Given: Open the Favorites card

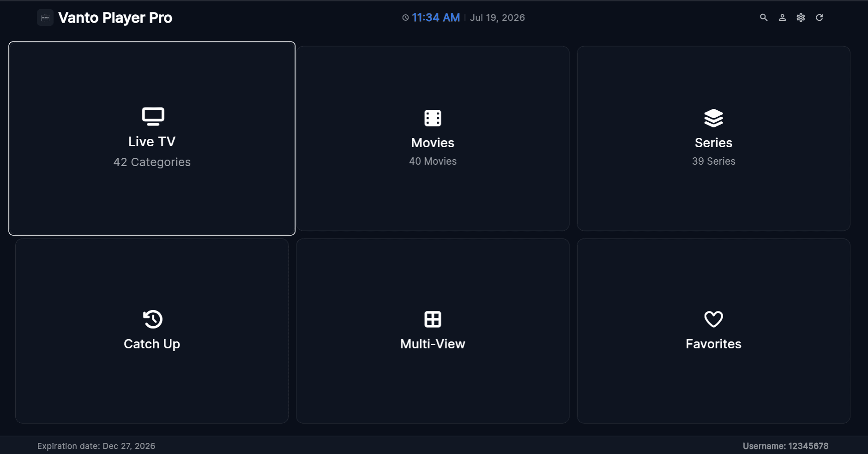Looking at the screenshot, I should [x=713, y=331].
